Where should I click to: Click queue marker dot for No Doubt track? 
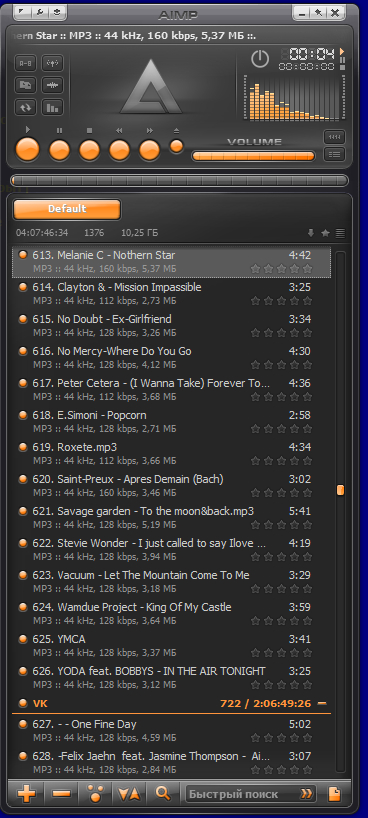tap(22, 319)
